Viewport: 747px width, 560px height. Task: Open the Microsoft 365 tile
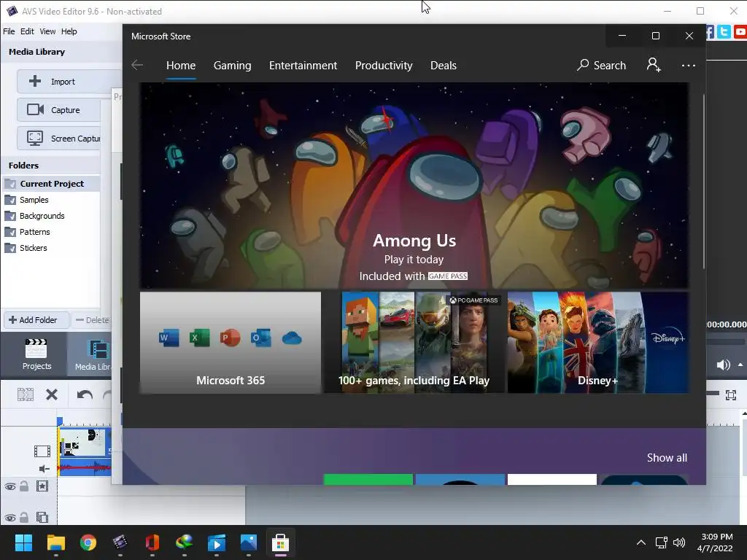pyautogui.click(x=231, y=343)
